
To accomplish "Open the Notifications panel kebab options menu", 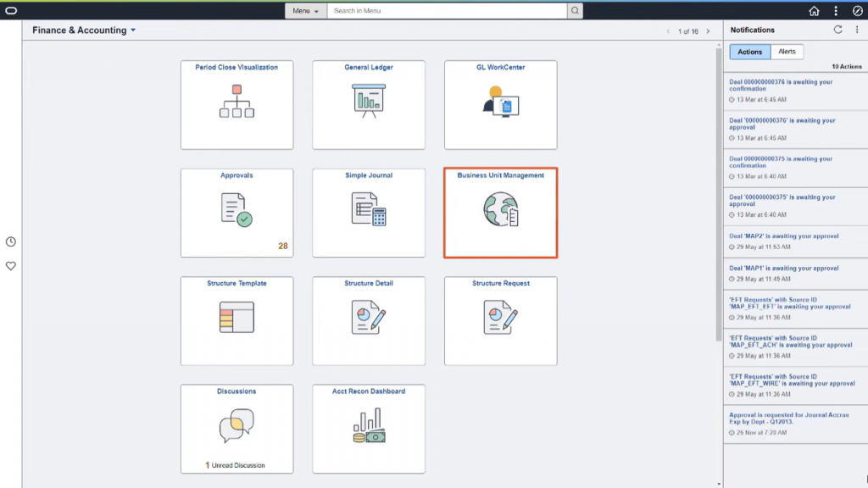I will click(x=857, y=30).
